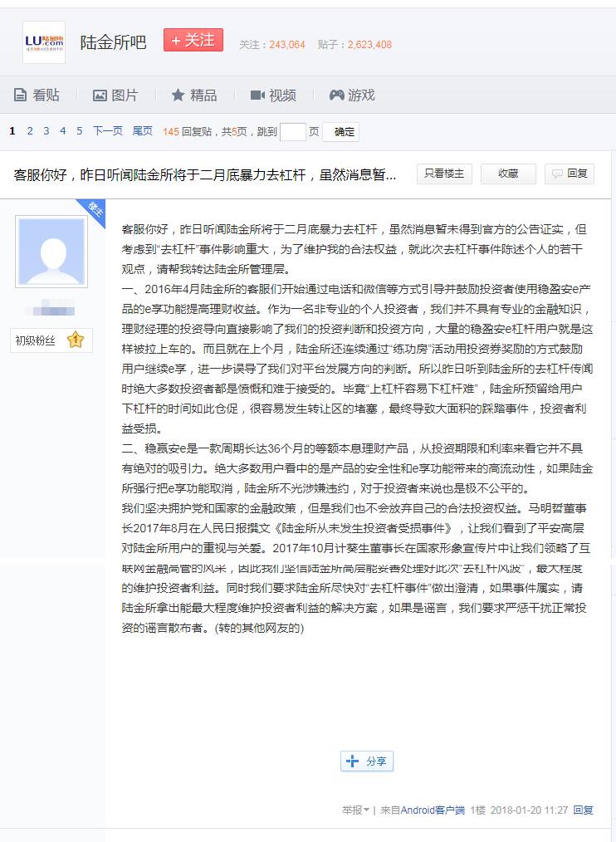
Task: Click the 145 回复贴 count text
Action: (x=187, y=131)
